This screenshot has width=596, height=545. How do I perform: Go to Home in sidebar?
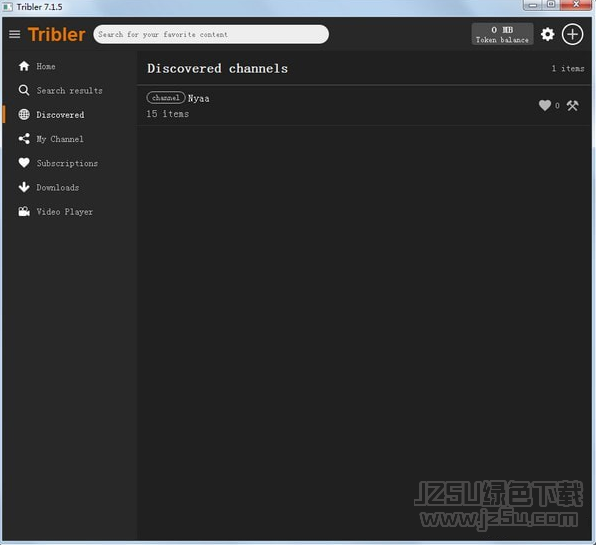tap(46, 67)
